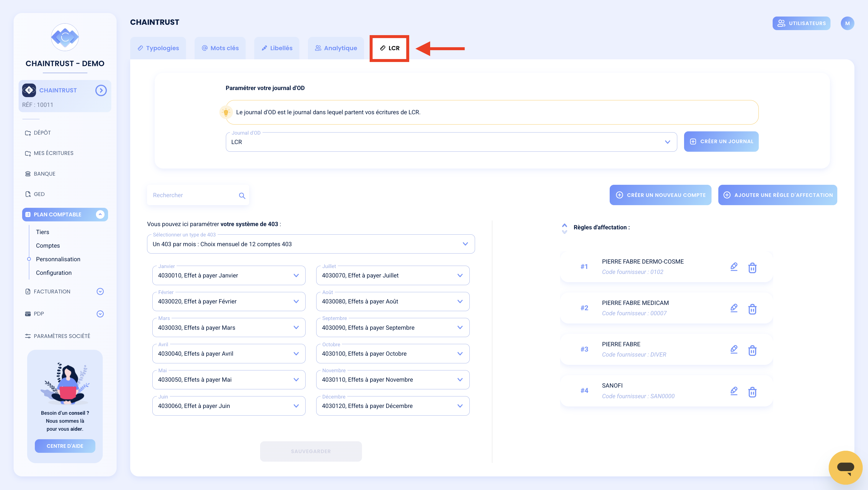Open Comptes under Plan Comptable
868x490 pixels.
[48, 246]
